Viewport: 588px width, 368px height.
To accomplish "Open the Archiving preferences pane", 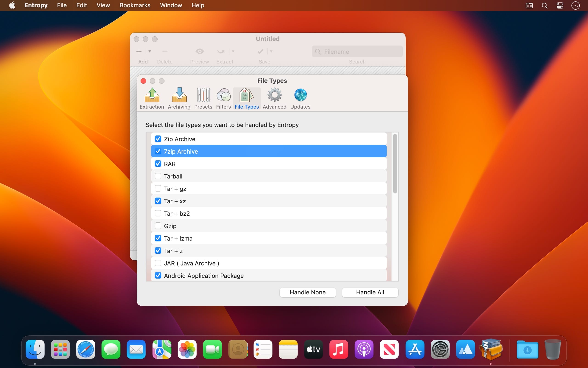I will pyautogui.click(x=179, y=99).
